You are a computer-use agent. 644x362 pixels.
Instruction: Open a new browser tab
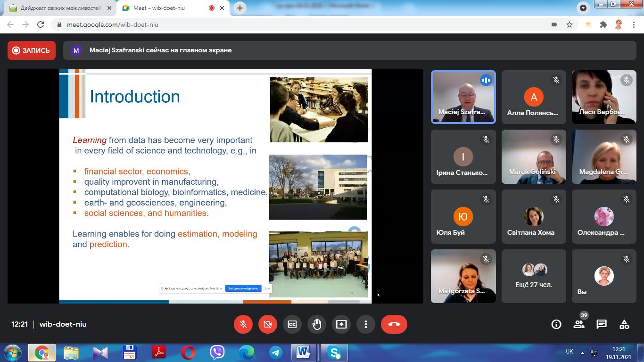tap(240, 8)
